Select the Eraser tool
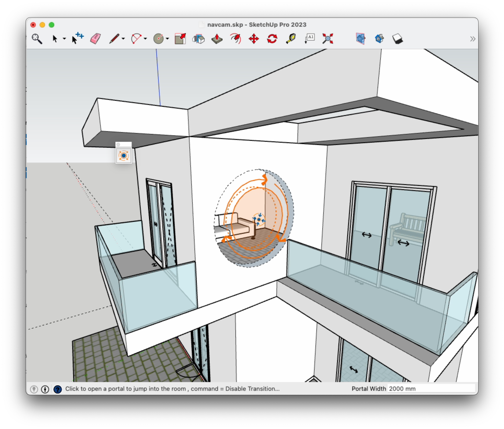Image resolution: width=504 pixels, height=429 pixels. [x=95, y=38]
